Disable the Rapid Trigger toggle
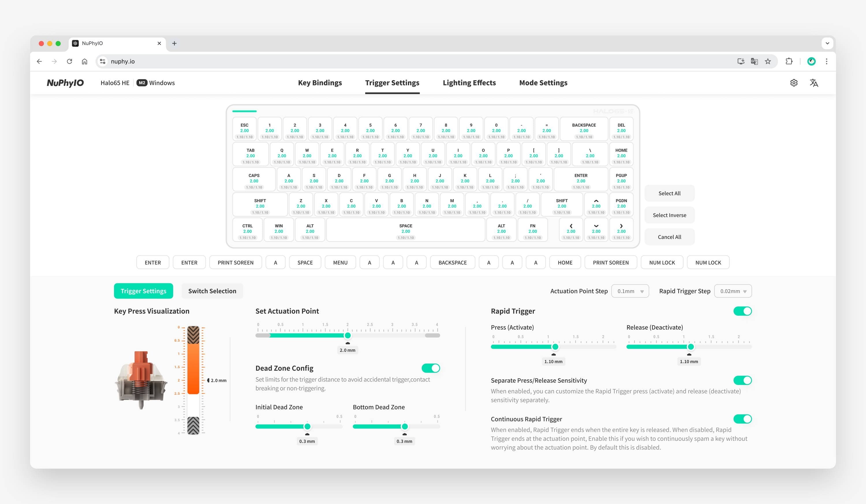The image size is (866, 504). (x=742, y=311)
